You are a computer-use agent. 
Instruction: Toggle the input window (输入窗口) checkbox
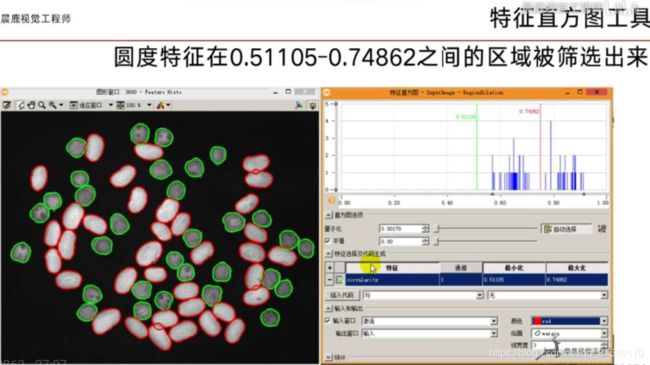click(327, 321)
